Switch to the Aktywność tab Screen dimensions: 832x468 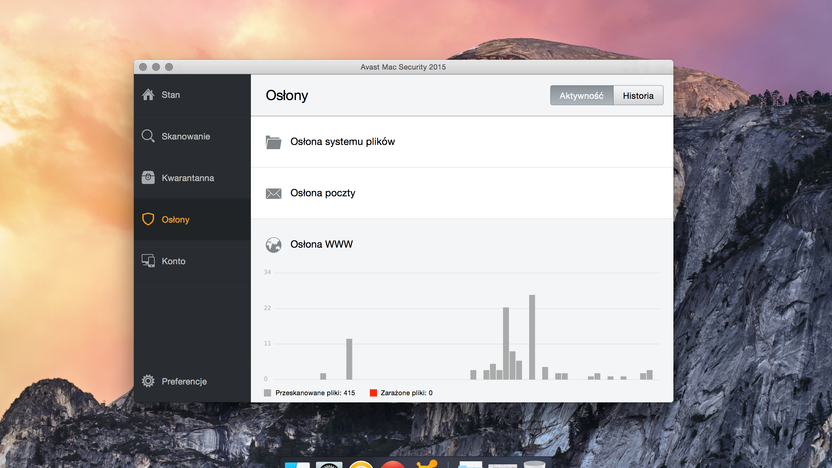[582, 96]
